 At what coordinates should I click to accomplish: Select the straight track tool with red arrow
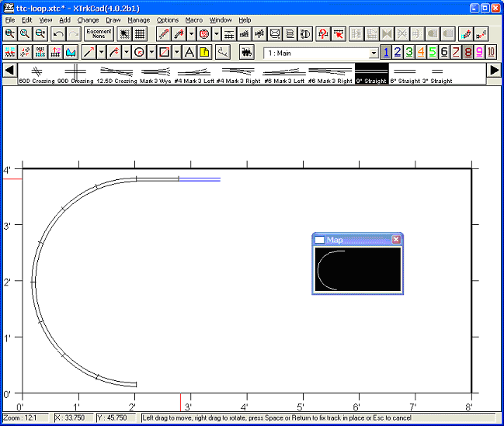pyautogui.click(x=164, y=34)
